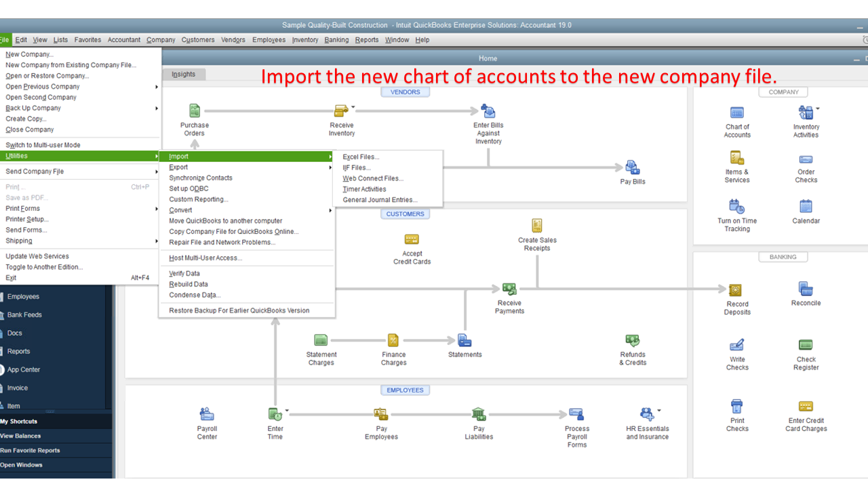The height and width of the screenshot is (488, 868).
Task: Expand HR Essentials and Insurance dropdown arrow
Action: coord(658,410)
